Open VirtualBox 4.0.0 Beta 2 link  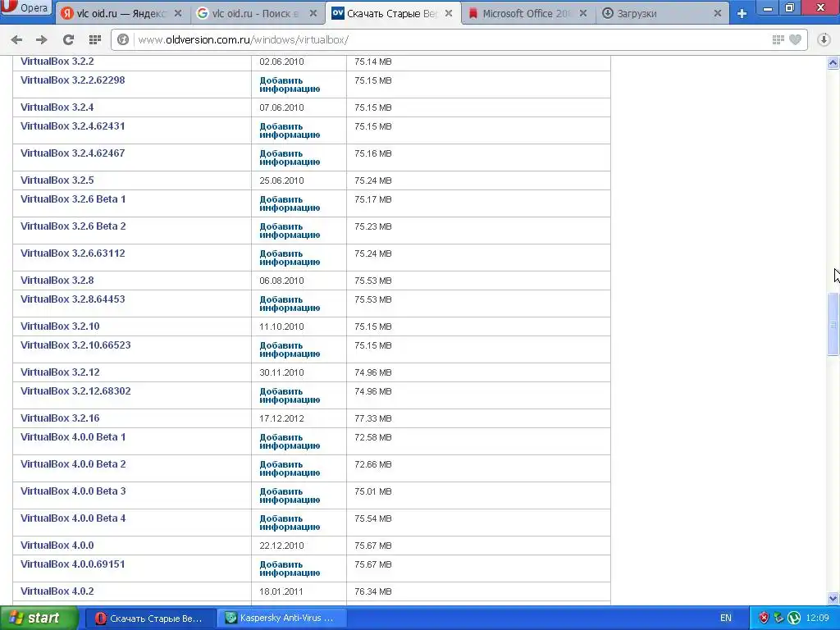(x=73, y=464)
